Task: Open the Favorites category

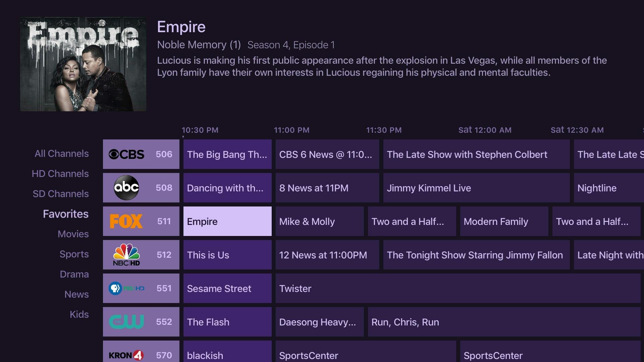Action: click(65, 214)
